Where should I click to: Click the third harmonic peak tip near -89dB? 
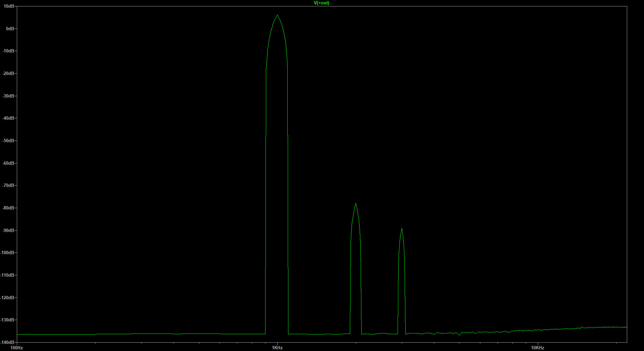402,229
